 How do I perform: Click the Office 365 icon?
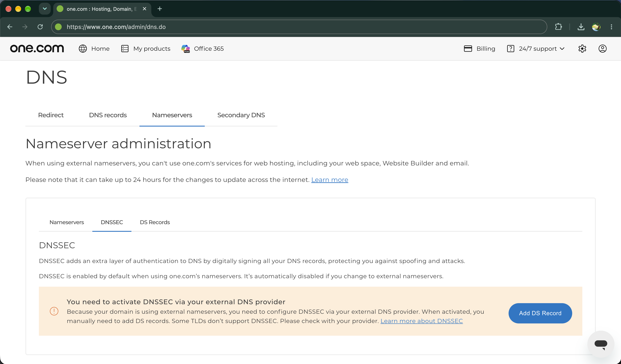tap(186, 49)
